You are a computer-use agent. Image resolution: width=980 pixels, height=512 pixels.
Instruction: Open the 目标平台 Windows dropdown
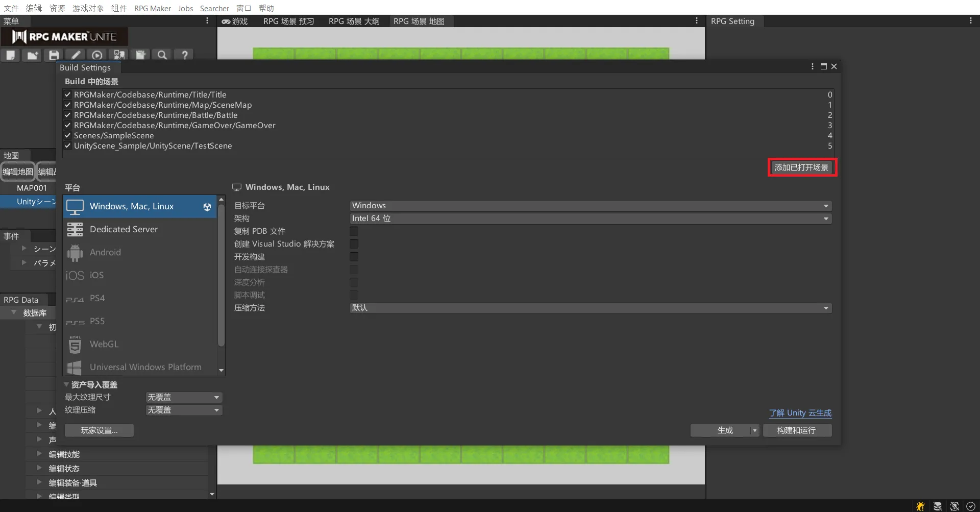coord(590,206)
